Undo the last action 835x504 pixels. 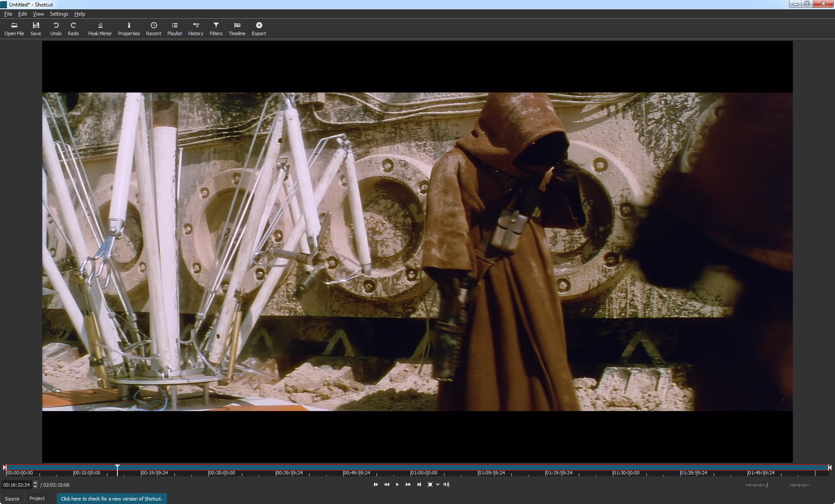[x=56, y=29]
